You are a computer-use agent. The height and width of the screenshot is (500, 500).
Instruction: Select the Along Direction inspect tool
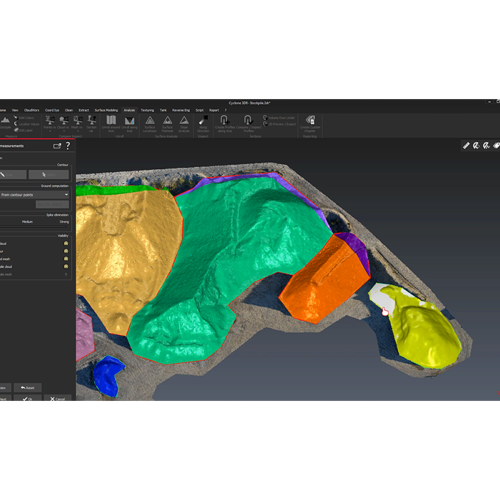[203, 124]
